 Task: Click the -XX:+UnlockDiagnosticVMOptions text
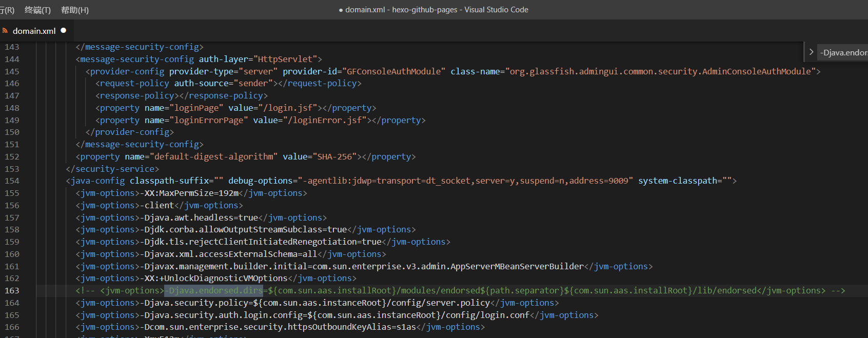tap(214, 278)
